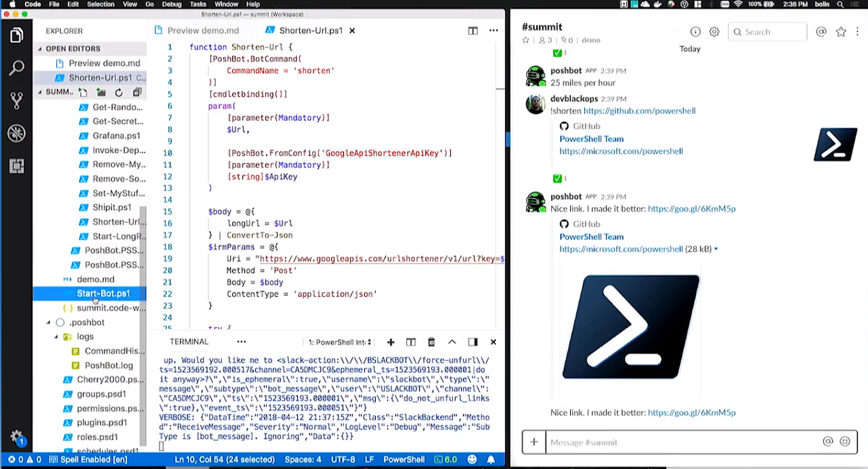
Task: Toggle Spell Enabled [en] in status bar
Action: click(x=88, y=460)
